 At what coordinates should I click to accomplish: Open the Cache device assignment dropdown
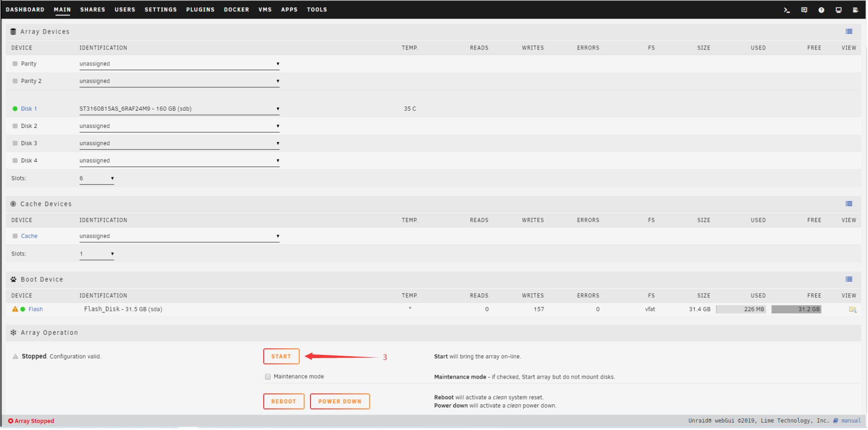pyautogui.click(x=179, y=236)
